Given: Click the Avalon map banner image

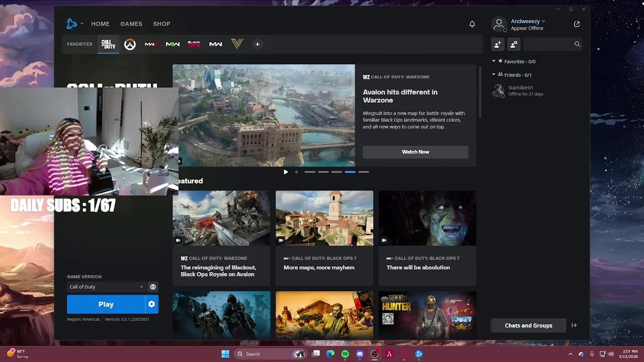Looking at the screenshot, I should pos(264,115).
